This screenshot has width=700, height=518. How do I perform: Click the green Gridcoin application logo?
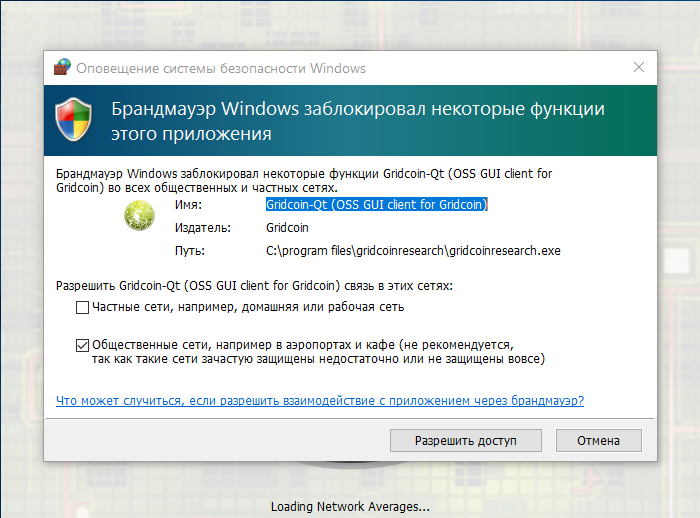(139, 216)
